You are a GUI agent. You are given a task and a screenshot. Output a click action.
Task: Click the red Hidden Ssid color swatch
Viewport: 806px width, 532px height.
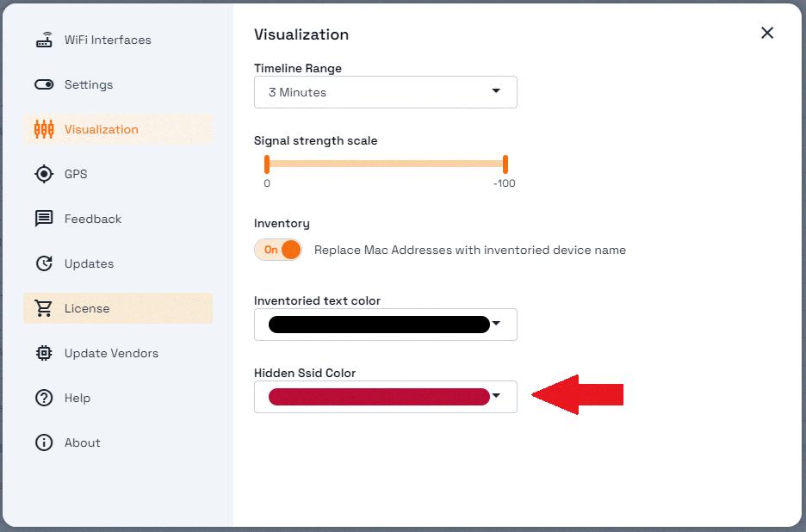tap(379, 397)
